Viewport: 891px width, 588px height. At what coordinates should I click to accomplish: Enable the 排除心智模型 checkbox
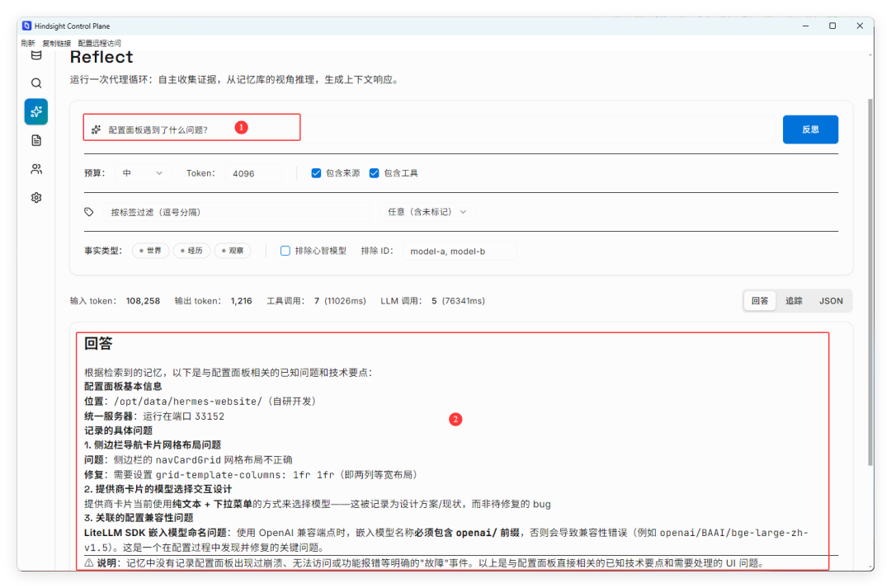[x=285, y=251]
